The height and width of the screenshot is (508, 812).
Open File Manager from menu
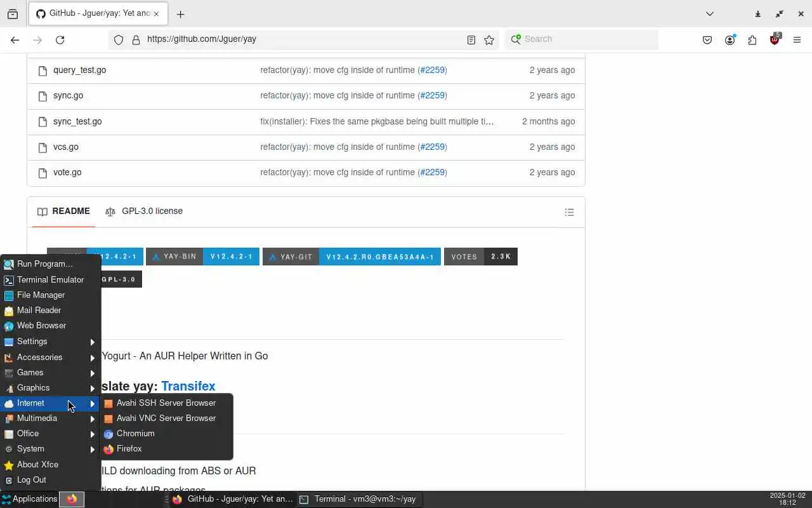51,295
